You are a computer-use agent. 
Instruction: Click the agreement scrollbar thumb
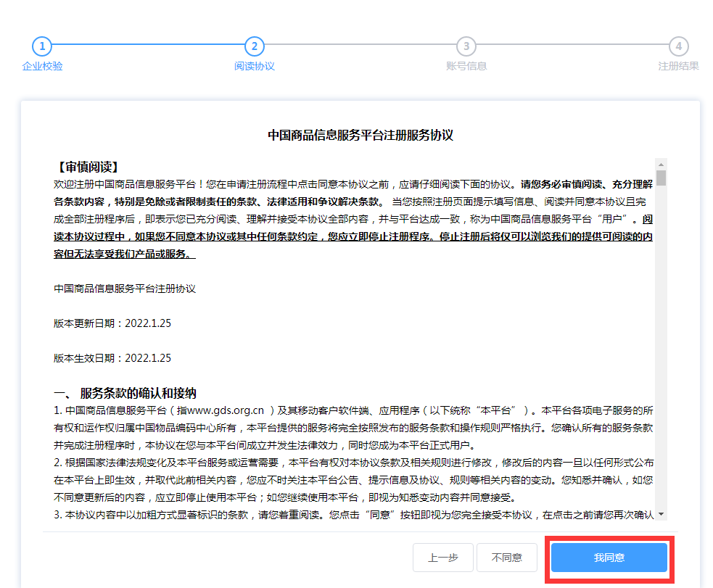[x=662, y=178]
